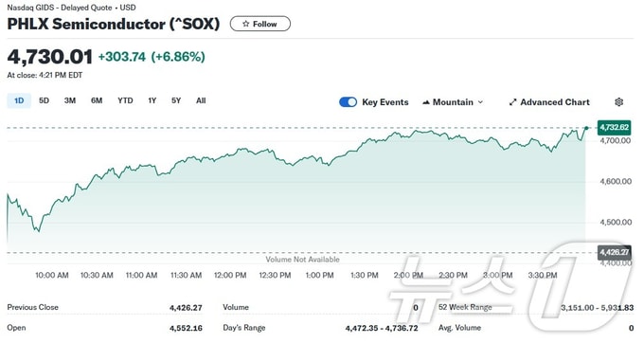The width and height of the screenshot is (644, 343).
Task: Open the Advanced Chart link
Action: pyautogui.click(x=549, y=102)
